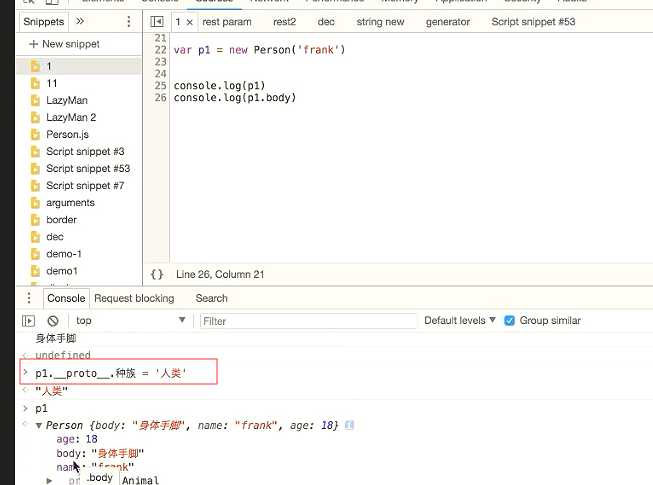Viewport: 653px width, 485px height.
Task: Switch to the rest2 editor tab
Action: [x=284, y=22]
